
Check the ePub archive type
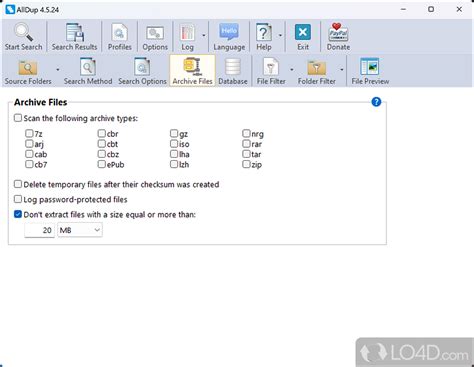102,164
